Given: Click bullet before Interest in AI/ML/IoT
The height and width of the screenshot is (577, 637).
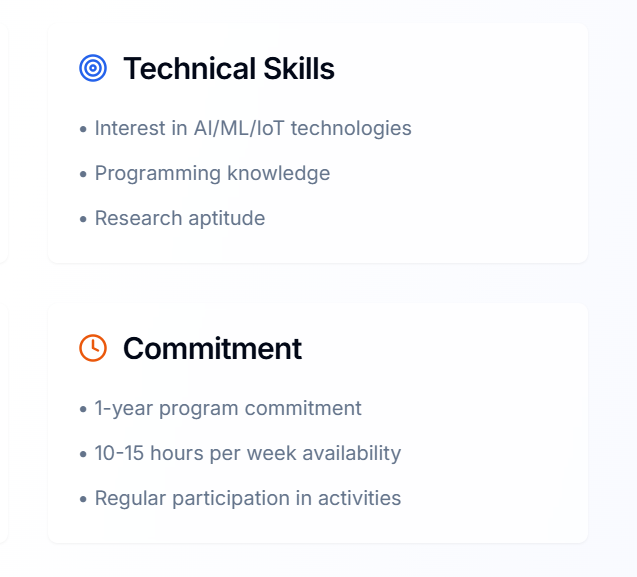Looking at the screenshot, I should 83,130.
